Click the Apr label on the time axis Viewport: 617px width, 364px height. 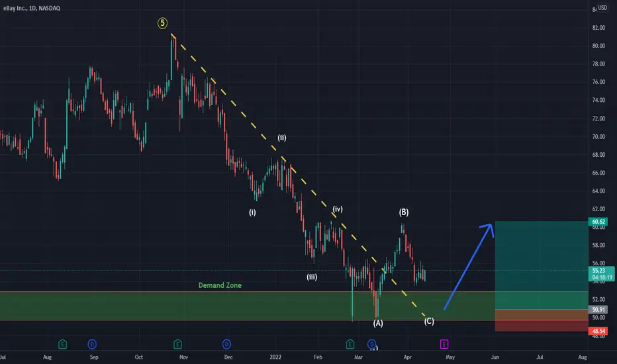pyautogui.click(x=407, y=357)
